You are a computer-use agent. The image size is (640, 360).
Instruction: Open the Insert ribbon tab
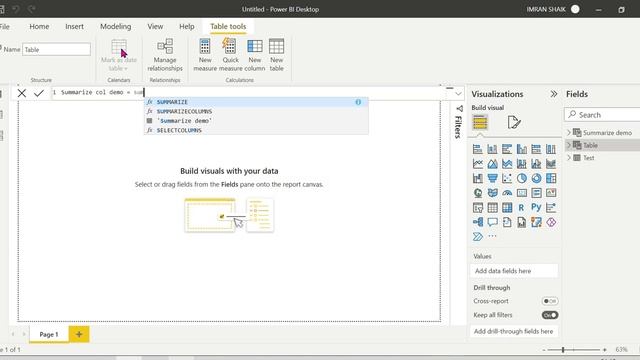tap(74, 27)
